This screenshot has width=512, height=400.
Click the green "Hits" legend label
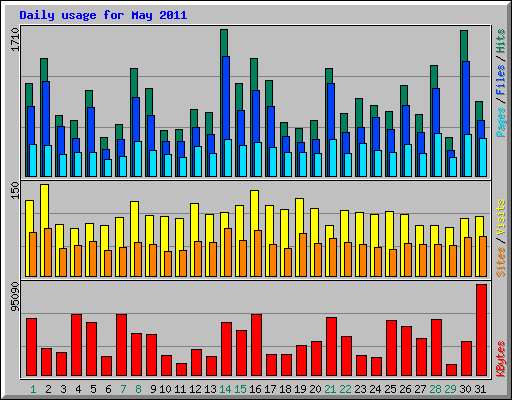click(x=501, y=41)
